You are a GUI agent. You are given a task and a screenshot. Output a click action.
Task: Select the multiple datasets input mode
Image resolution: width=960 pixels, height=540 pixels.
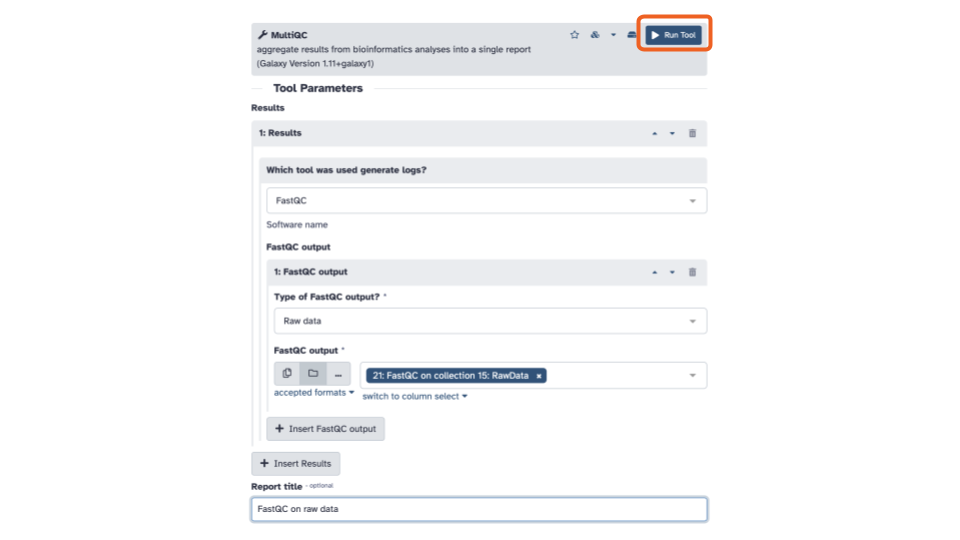coord(287,373)
